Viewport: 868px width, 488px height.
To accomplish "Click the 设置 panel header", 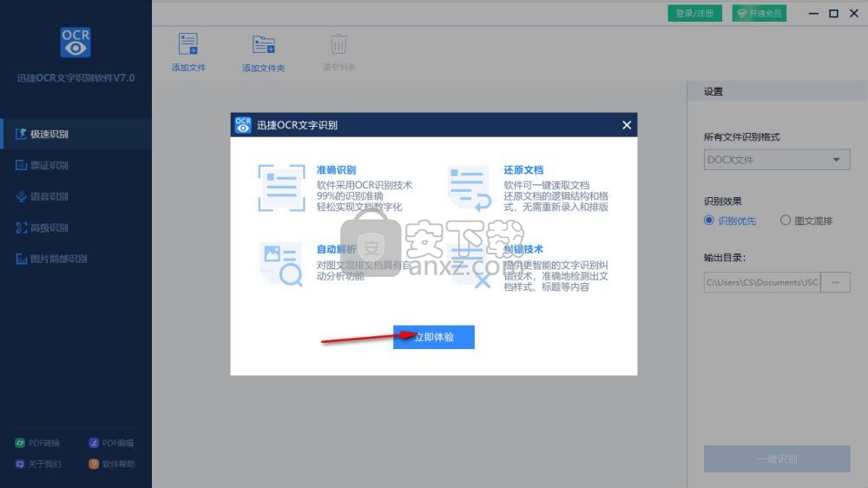I will coord(777,91).
